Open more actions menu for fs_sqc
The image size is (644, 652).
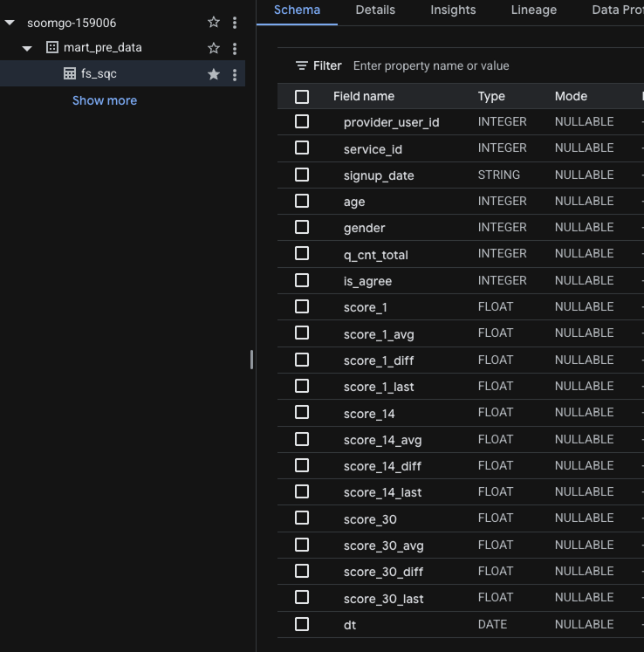235,74
